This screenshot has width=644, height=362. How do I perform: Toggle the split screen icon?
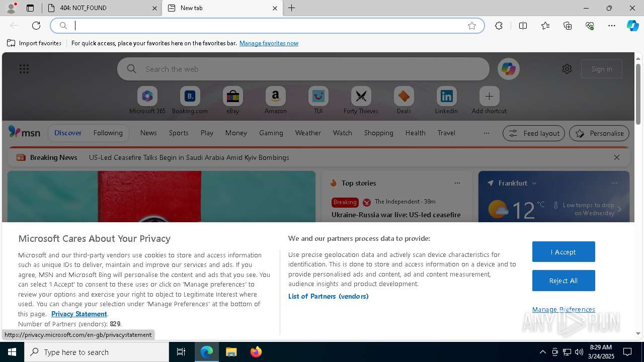tap(523, 26)
